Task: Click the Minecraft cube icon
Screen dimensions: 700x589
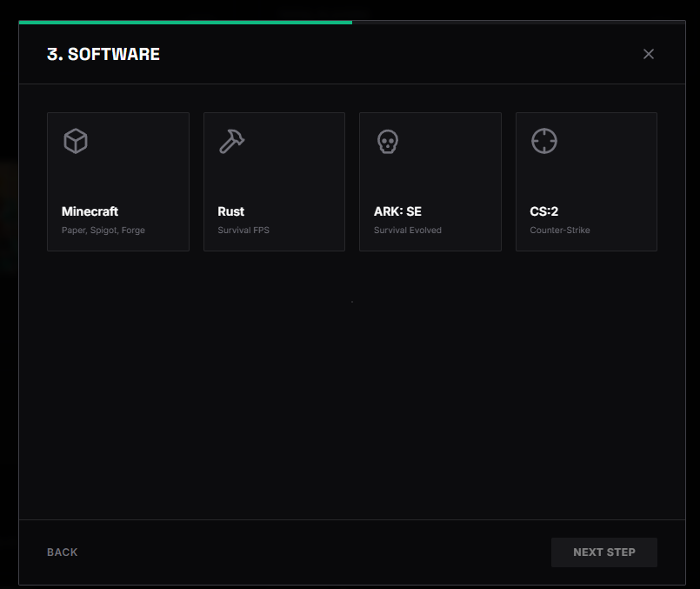Action: (x=75, y=140)
